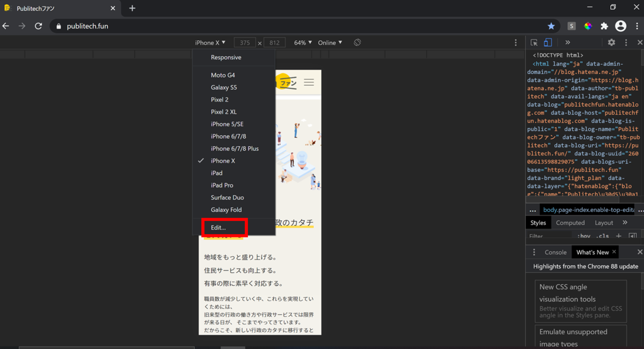This screenshot has height=349, width=644.
Task: Click the body.page-index breadcrumb
Action: pos(588,211)
